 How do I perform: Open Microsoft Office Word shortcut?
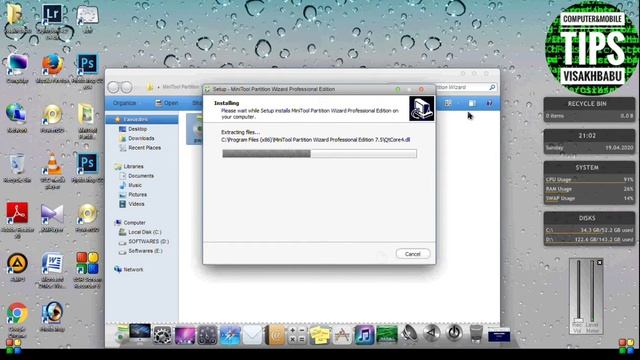click(52, 263)
